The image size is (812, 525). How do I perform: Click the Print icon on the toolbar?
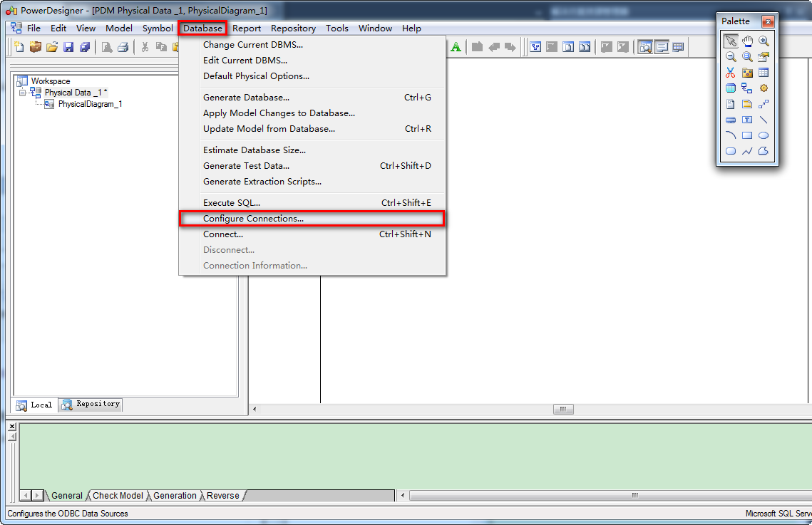click(123, 46)
